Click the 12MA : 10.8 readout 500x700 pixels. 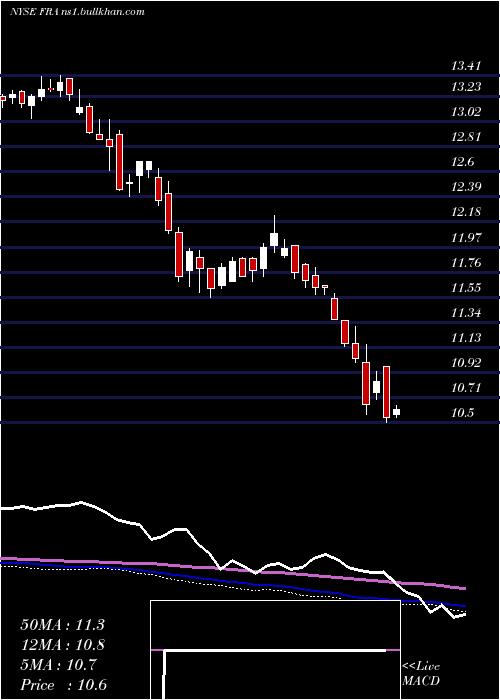[x=62, y=645]
